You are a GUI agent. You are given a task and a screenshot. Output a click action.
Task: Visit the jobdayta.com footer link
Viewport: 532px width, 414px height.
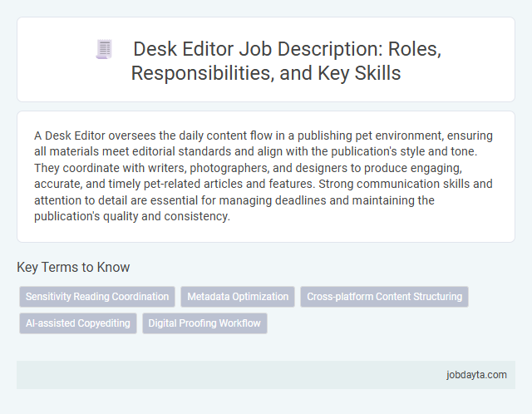pyautogui.click(x=476, y=375)
